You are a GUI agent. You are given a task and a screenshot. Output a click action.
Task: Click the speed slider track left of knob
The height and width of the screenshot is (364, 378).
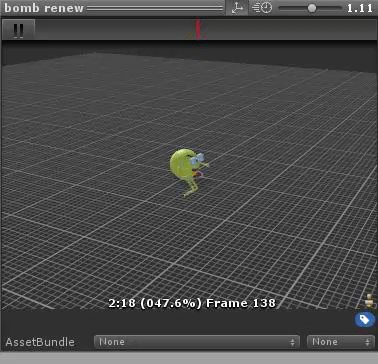[293, 8]
